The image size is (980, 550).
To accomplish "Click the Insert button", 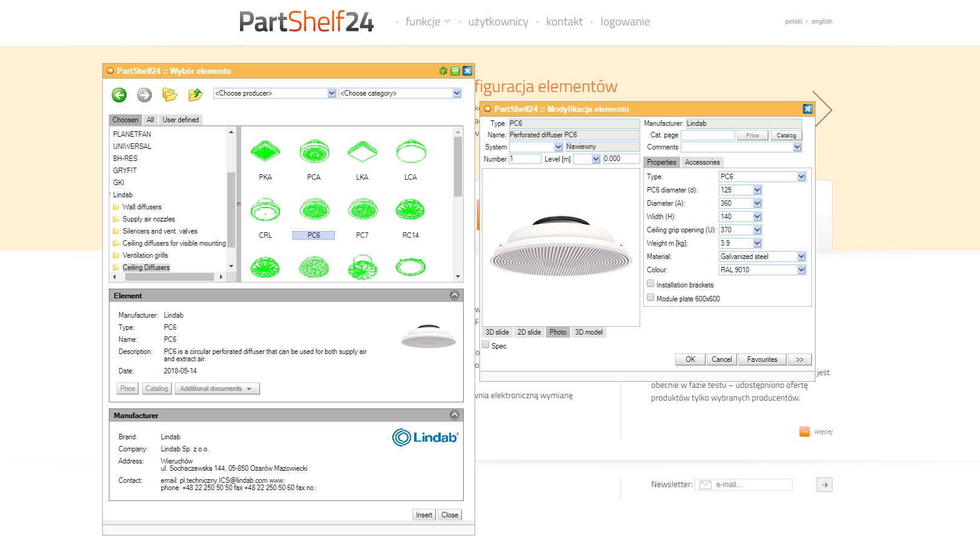I will pos(424,515).
